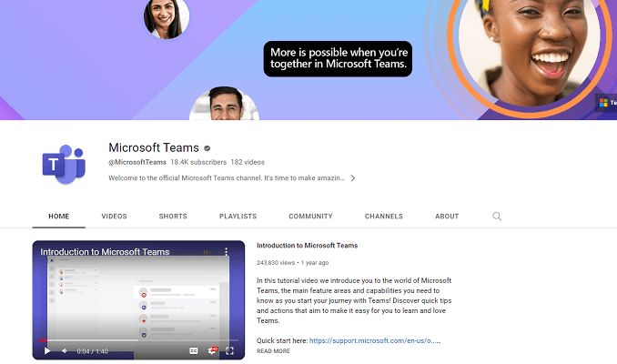This screenshot has height=364, width=617.
Task: Click the Microsoft logo link on the banner
Action: (606, 103)
